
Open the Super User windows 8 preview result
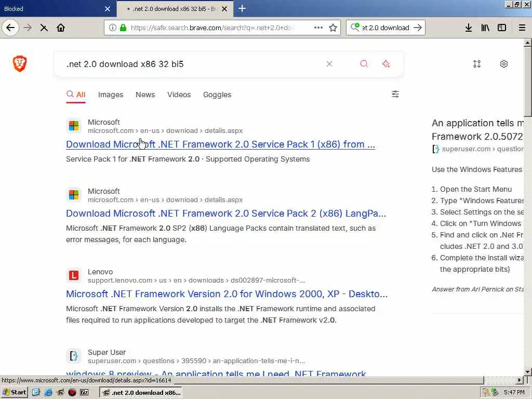pyautogui.click(x=216, y=373)
